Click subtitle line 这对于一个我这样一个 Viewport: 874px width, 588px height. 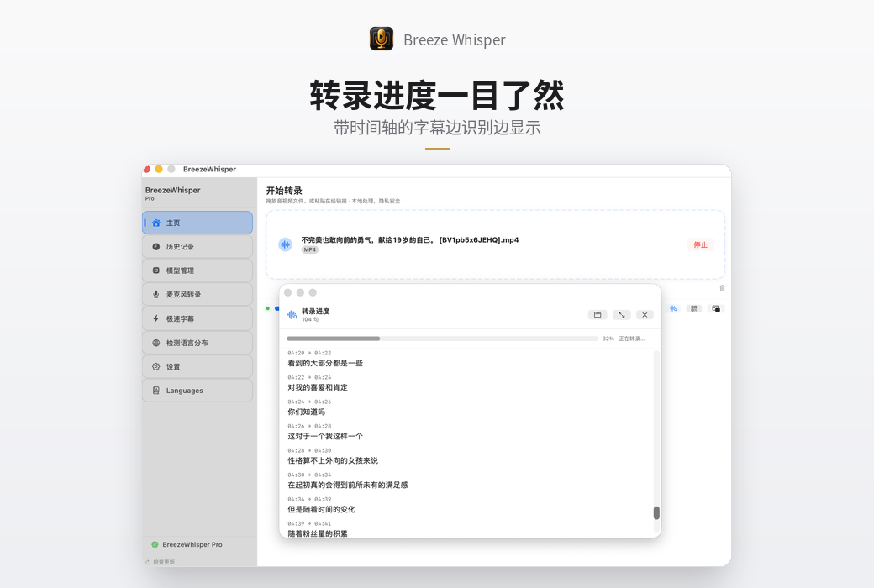325,437
